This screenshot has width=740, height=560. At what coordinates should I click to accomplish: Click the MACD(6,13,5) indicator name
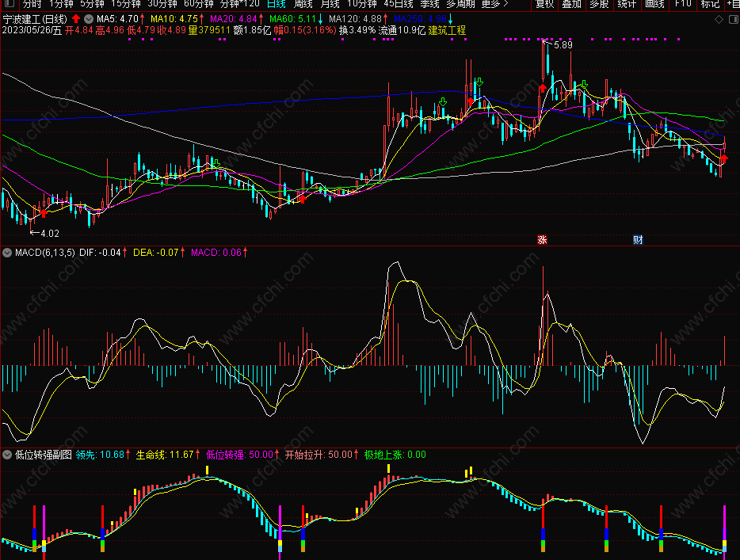(45, 253)
